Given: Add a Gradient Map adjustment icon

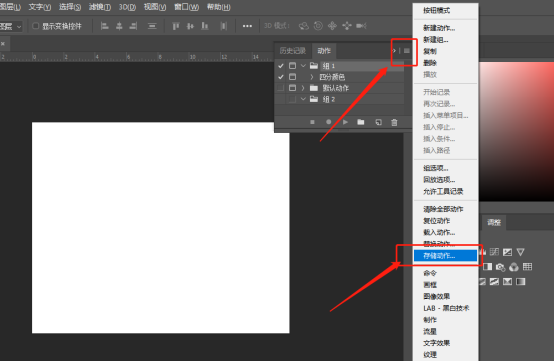Looking at the screenshot, I should pos(521,282).
